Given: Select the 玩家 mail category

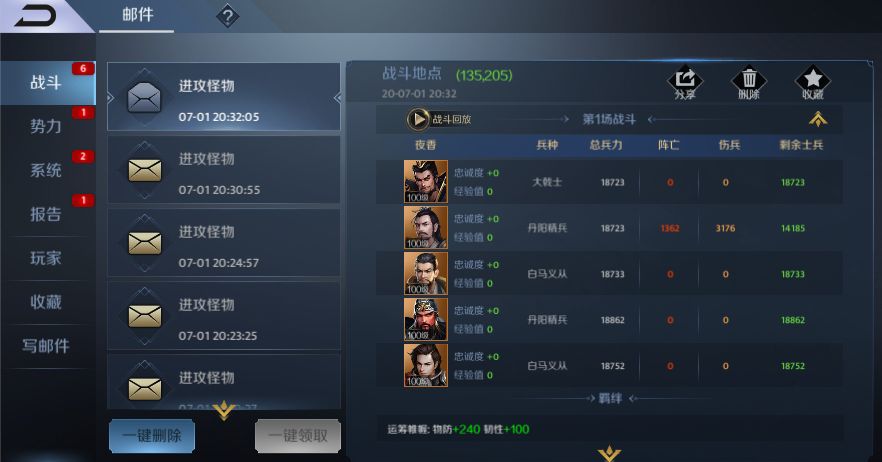Looking at the screenshot, I should 46,258.
